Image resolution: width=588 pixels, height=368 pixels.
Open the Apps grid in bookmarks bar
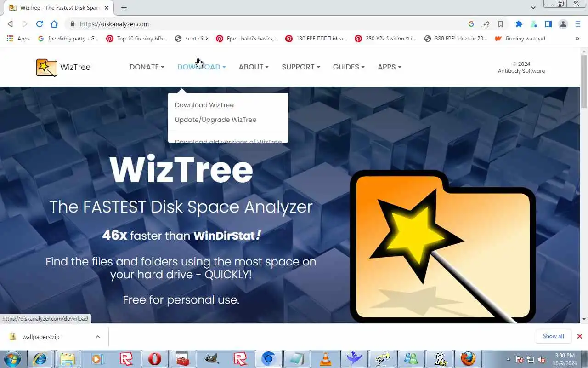(17, 39)
